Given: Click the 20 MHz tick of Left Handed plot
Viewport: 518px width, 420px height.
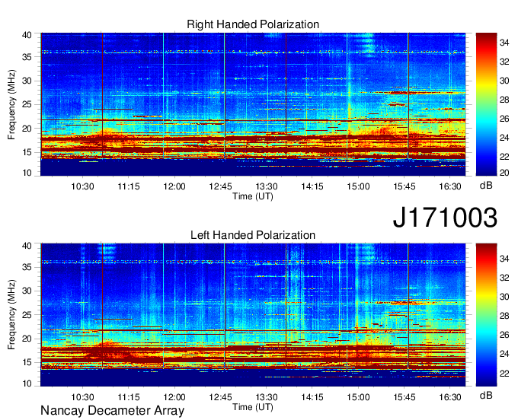Looking at the screenshot, I should tap(27, 339).
